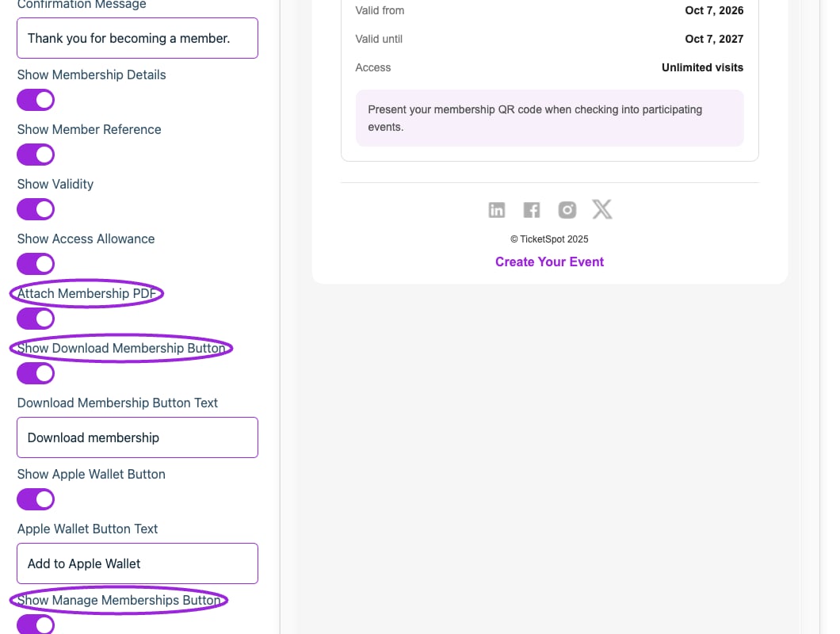Select the Show Validity label
Image resolution: width=840 pixels, height=634 pixels.
click(x=55, y=185)
